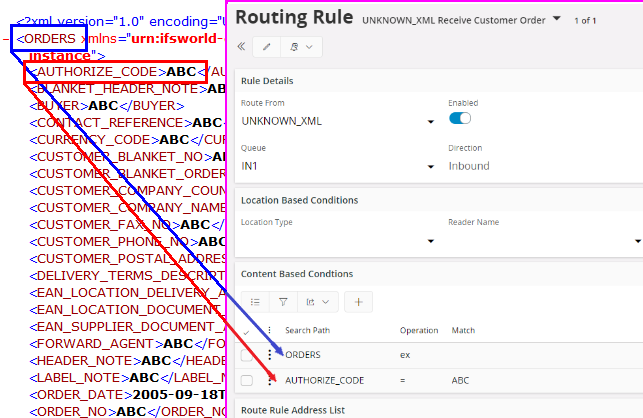Sort by the Operation column header
Viewport: 643px width, 418px height.
click(419, 330)
